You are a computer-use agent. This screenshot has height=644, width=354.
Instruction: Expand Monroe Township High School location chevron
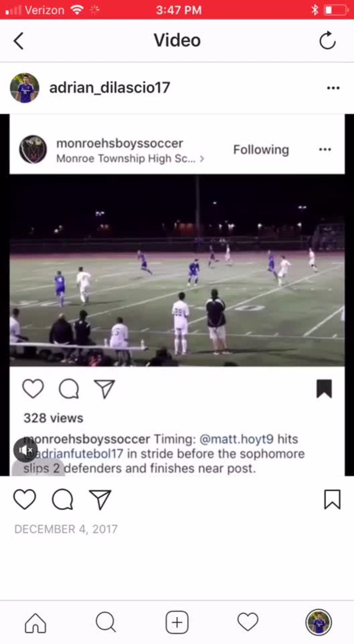point(202,158)
